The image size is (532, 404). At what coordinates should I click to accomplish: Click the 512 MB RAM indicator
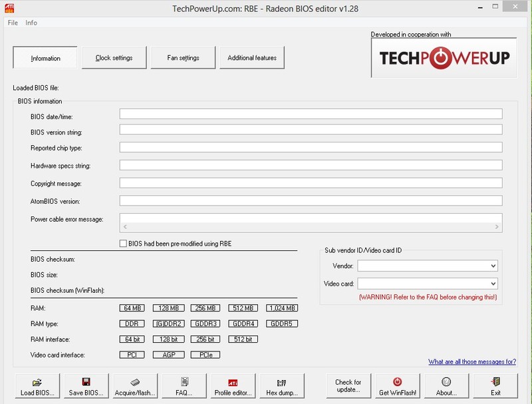243,308
